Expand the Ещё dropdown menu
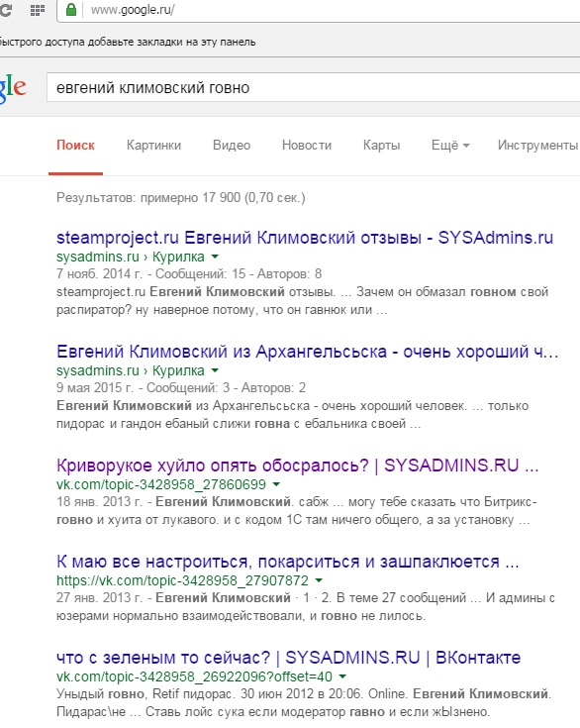The height and width of the screenshot is (728, 580). [450, 146]
